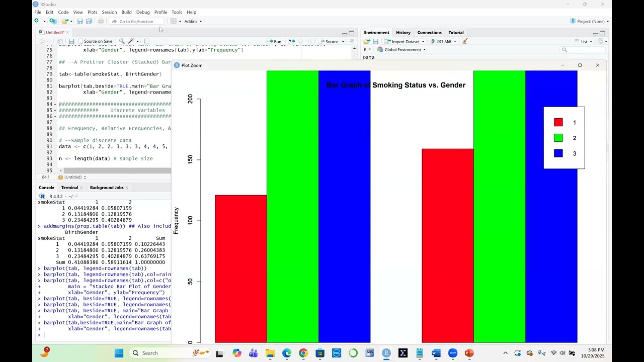Click the New File icon
This screenshot has height=362, width=644.
(x=37, y=21)
